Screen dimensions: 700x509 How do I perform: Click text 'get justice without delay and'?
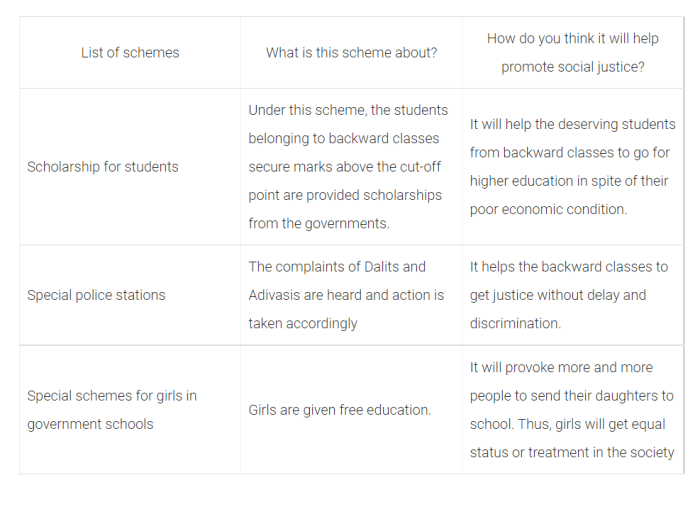558,295
